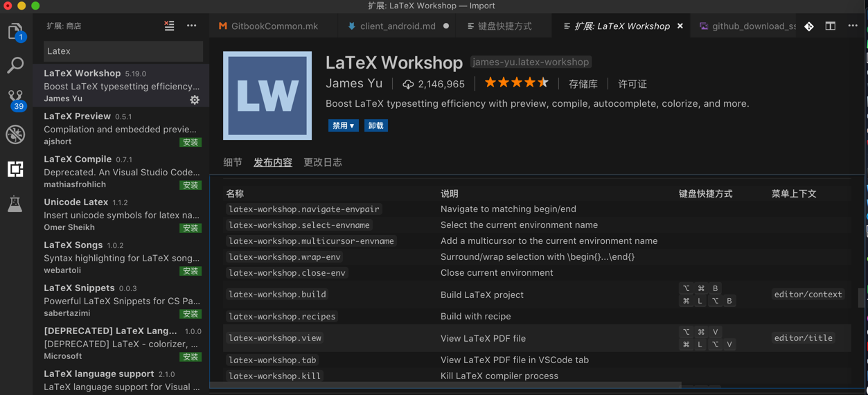
Task: Click the editor/context menu context cell
Action: 808,295
